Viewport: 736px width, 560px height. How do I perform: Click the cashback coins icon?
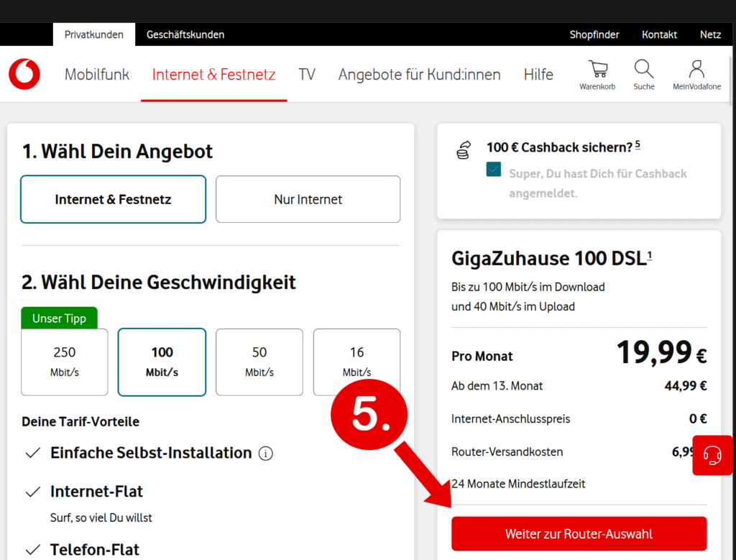464,150
